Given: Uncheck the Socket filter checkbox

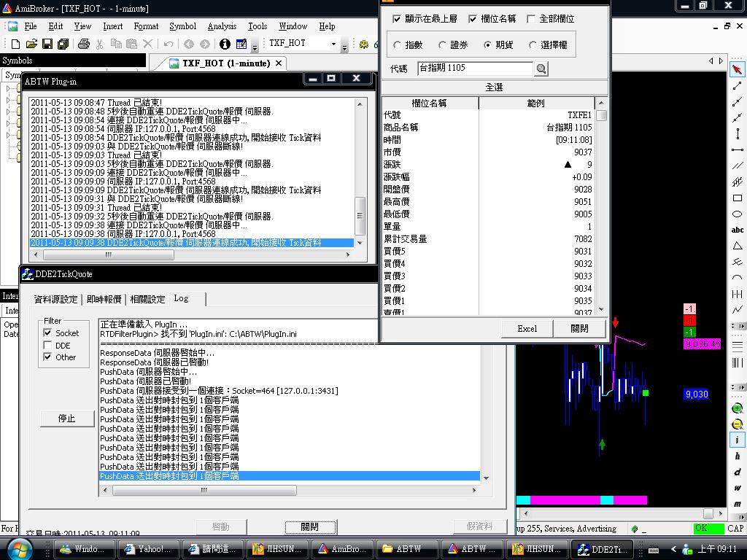Looking at the screenshot, I should coord(47,332).
